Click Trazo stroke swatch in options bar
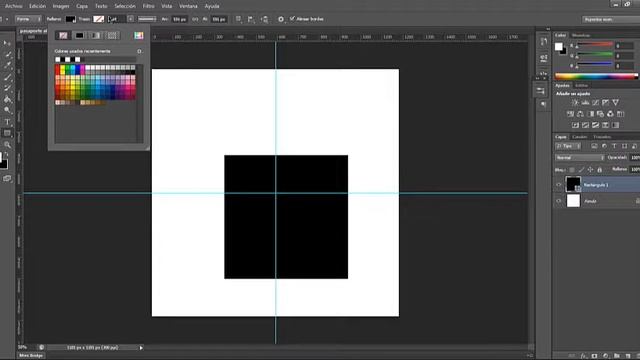Screen dimensions: 640x360 (x=98, y=19)
